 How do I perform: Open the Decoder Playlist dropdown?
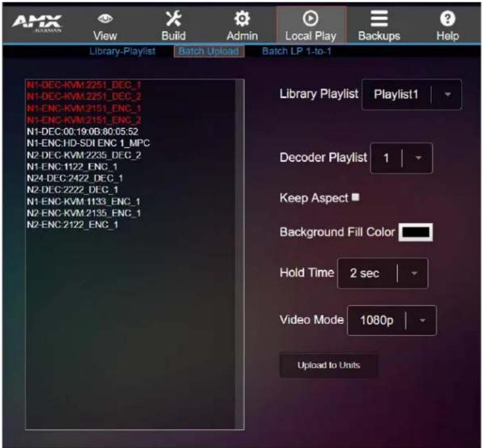(401, 158)
